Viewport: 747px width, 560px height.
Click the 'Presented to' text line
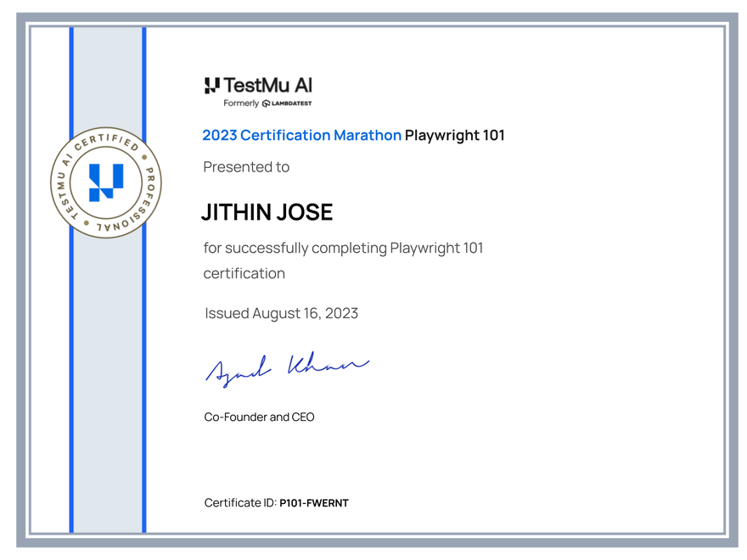coord(246,166)
